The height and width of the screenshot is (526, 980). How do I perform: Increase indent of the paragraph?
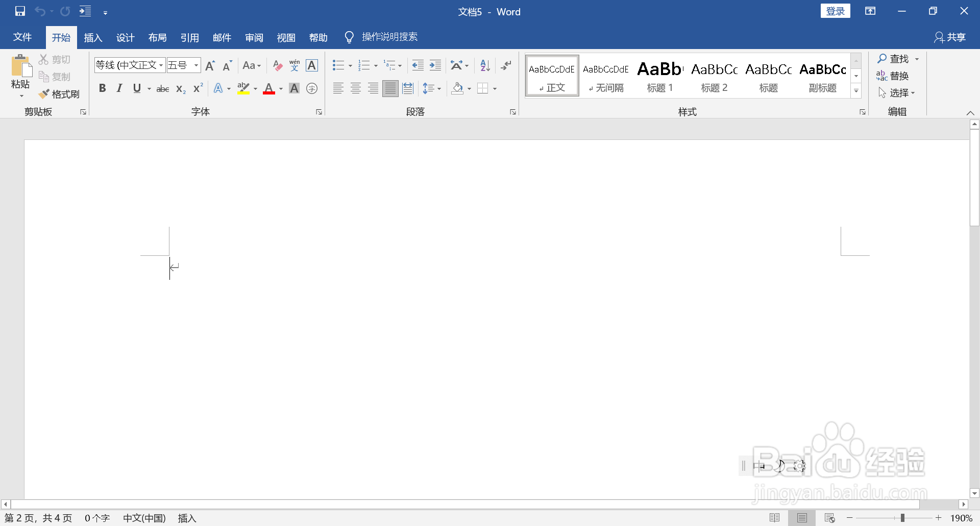click(x=435, y=65)
